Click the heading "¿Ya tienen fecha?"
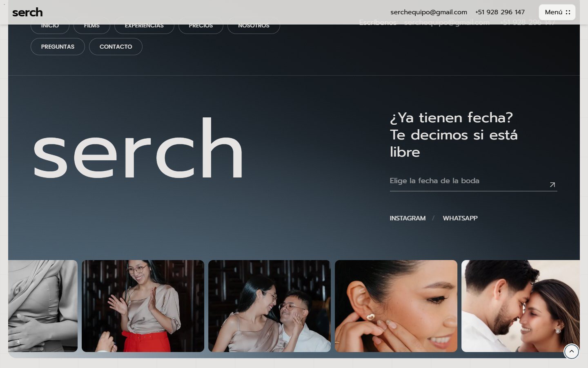588x368 pixels. click(x=451, y=118)
